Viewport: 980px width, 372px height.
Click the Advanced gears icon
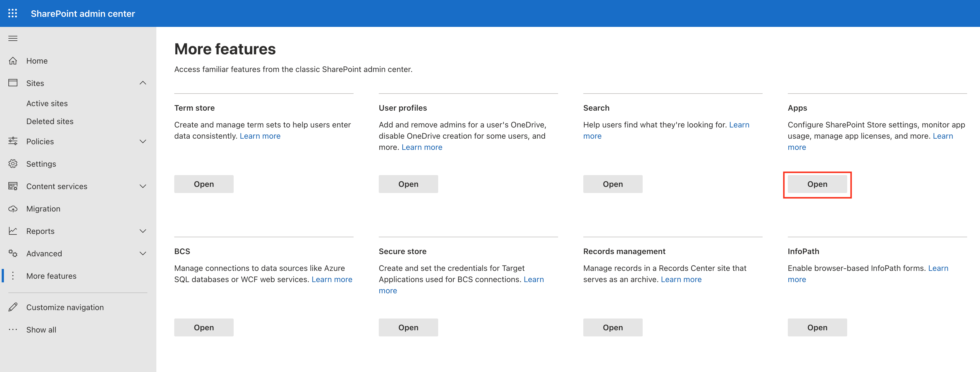click(13, 253)
